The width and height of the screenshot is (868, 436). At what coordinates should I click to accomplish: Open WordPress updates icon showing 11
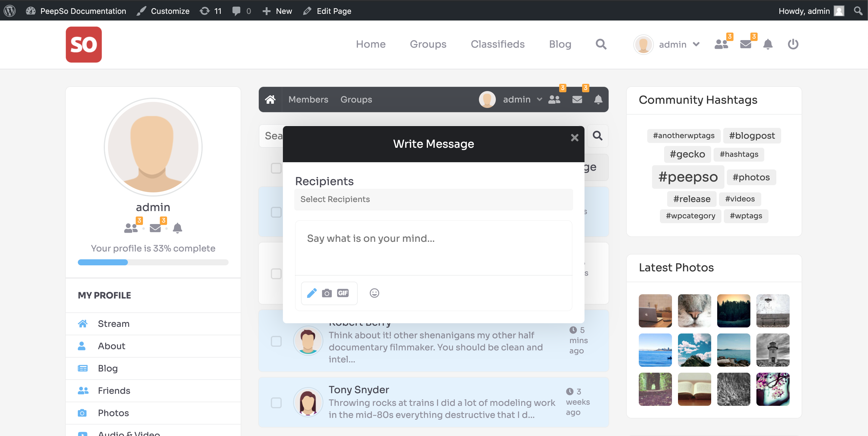click(x=210, y=11)
